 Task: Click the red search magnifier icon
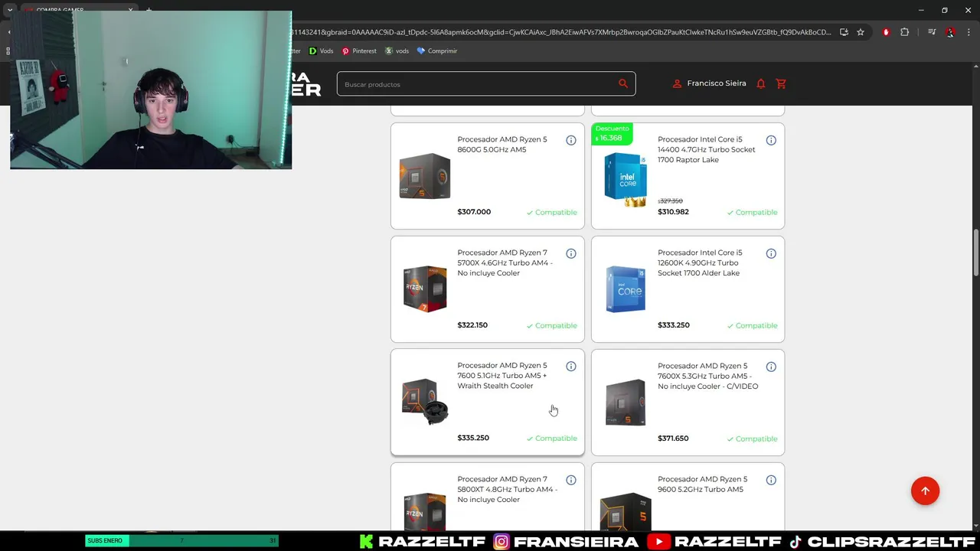[623, 83]
